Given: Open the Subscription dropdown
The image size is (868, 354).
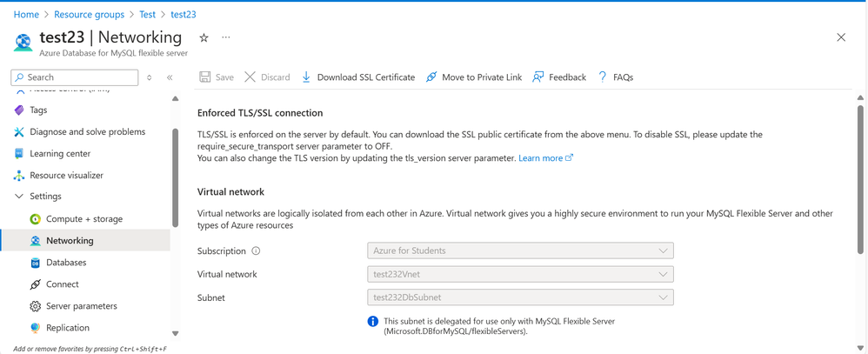Looking at the screenshot, I should click(520, 250).
